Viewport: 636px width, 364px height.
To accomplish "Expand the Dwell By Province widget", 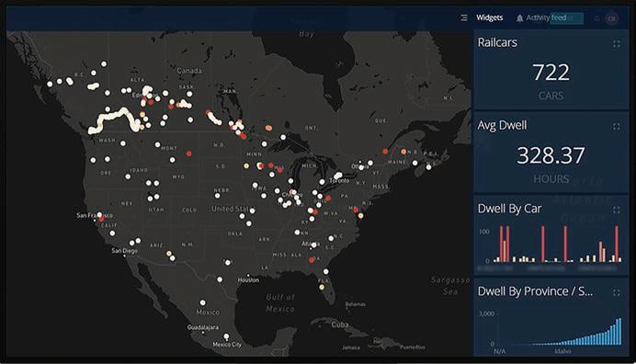I will (617, 292).
